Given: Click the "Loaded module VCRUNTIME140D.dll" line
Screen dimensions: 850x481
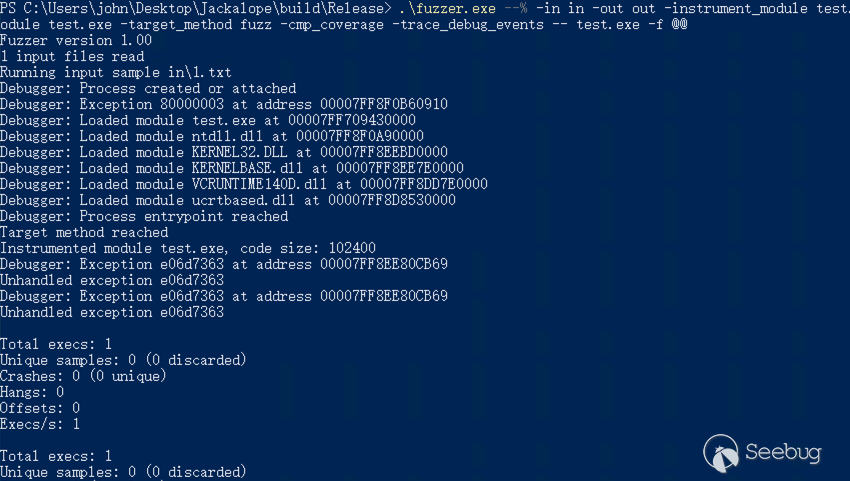Looking at the screenshot, I should click(244, 184).
